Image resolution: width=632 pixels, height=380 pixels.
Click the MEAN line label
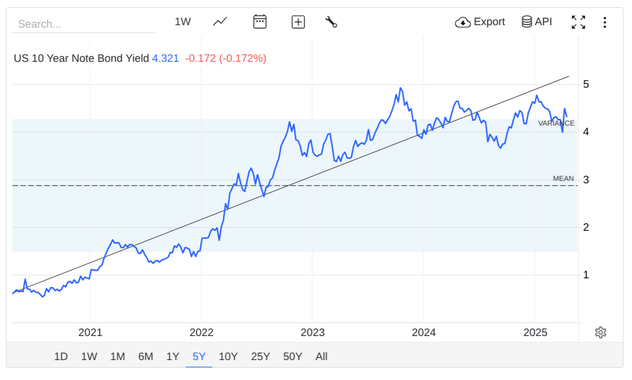[563, 179]
